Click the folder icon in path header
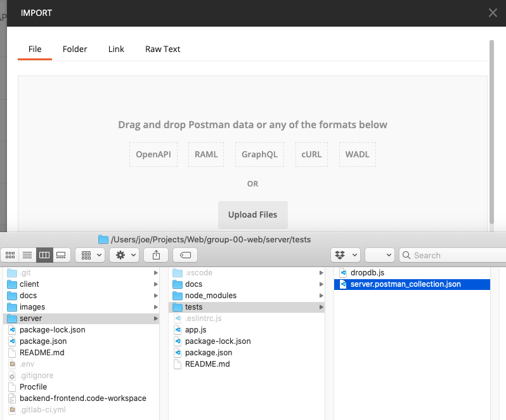This screenshot has height=420, width=506. 103,239
